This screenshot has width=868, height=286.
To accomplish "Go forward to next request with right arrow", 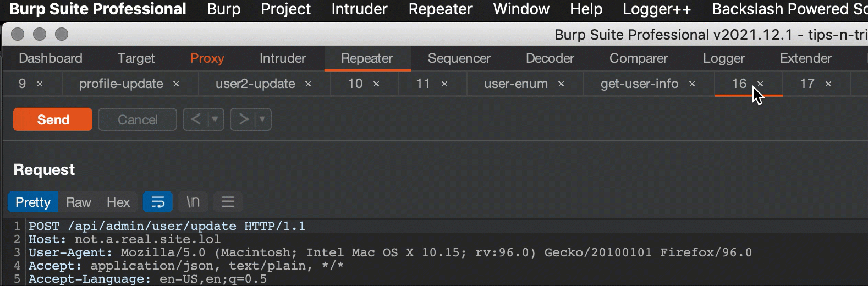I will point(244,119).
